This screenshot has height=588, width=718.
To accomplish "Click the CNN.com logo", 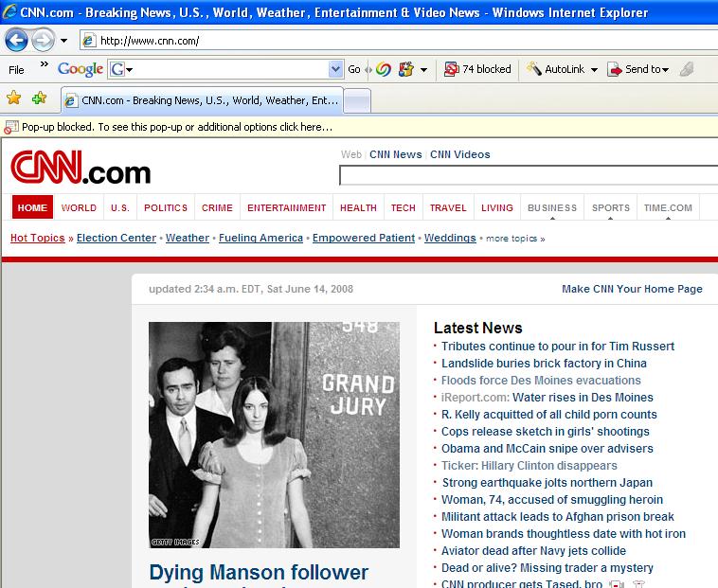I will coord(81,169).
